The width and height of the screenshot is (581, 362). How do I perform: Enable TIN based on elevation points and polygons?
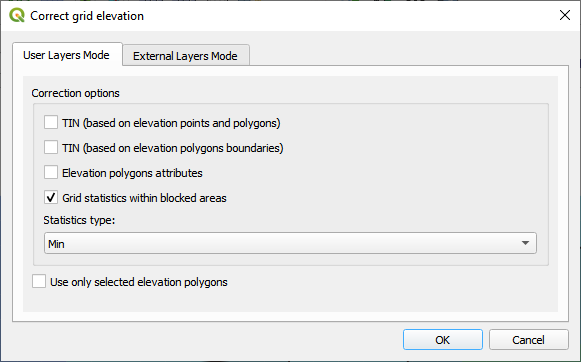[x=51, y=122]
